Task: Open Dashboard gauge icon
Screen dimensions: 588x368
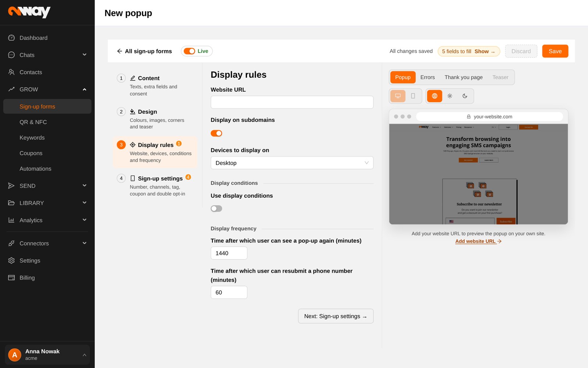Action: click(11, 38)
